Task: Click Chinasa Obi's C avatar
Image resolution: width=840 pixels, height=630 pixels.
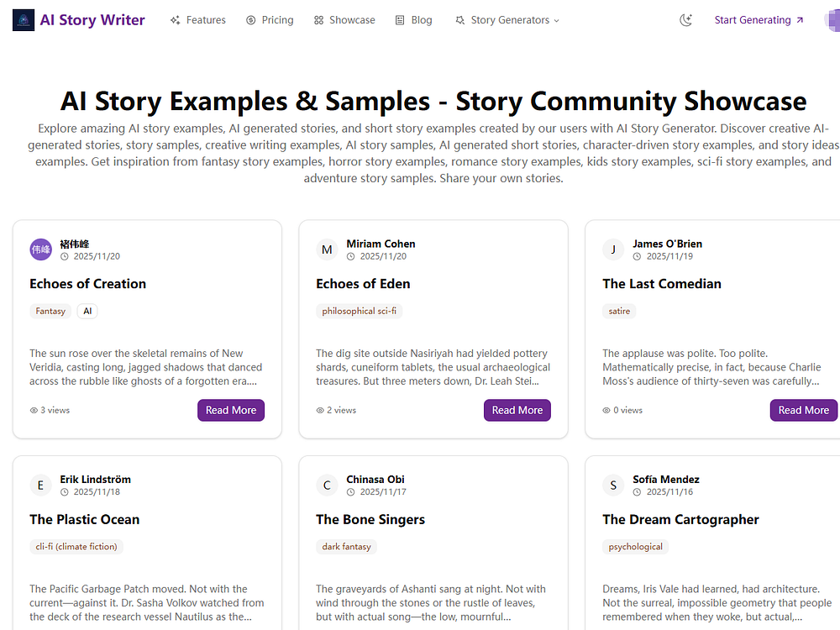Action: (327, 486)
